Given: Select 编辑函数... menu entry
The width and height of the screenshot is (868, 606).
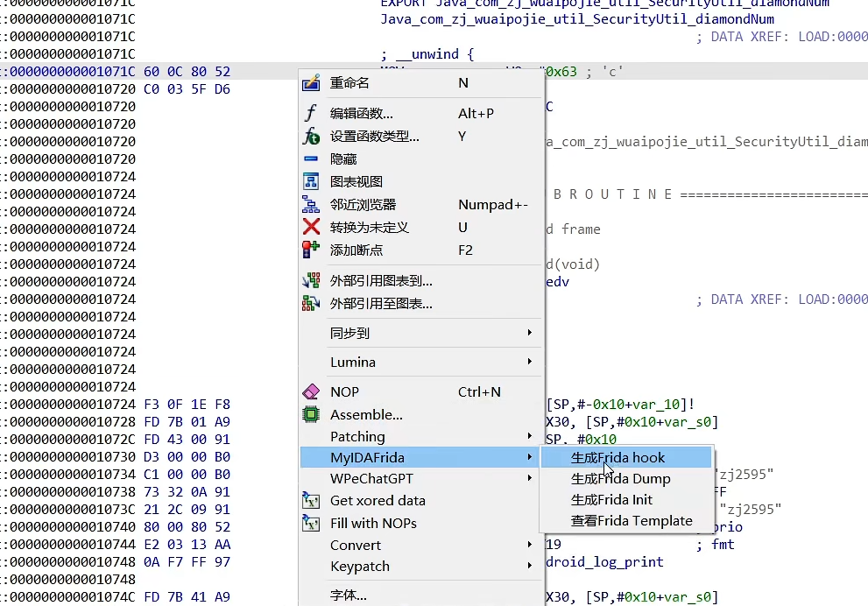Looking at the screenshot, I should [x=420, y=113].
